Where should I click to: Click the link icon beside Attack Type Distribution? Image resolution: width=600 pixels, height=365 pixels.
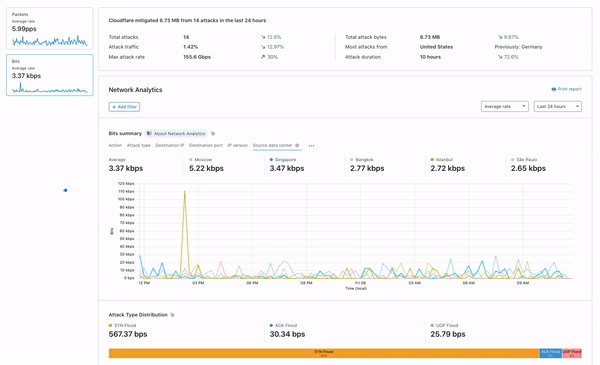point(172,315)
